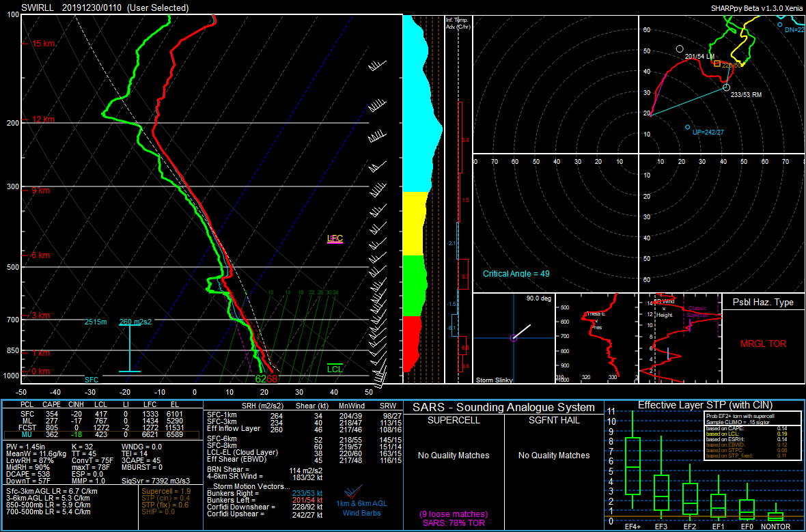Image resolution: width=806 pixels, height=532 pixels.
Task: Select the SFC parcel row
Action: [101, 414]
